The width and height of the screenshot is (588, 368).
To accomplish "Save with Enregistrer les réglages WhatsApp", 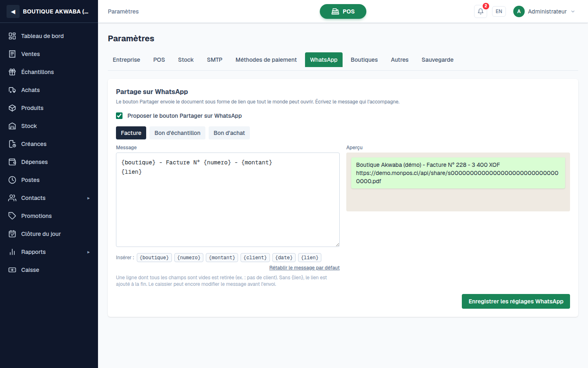I will pos(516,301).
